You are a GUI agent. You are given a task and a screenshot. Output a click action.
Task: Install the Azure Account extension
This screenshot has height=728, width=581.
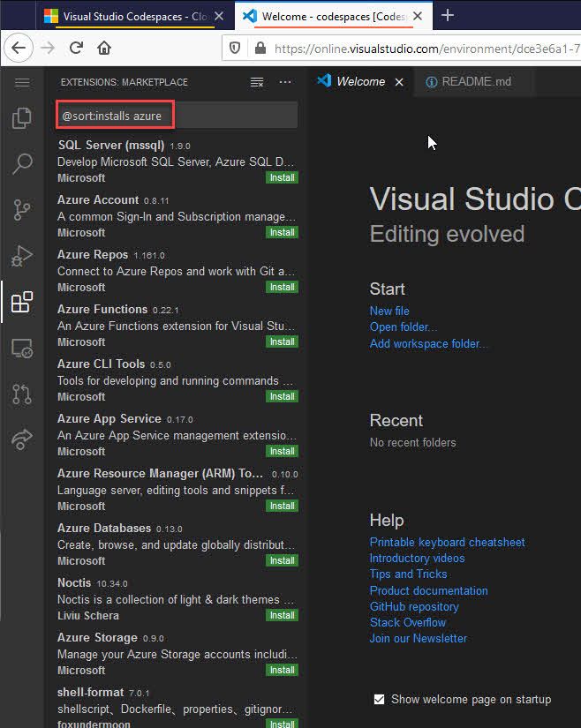(x=282, y=232)
